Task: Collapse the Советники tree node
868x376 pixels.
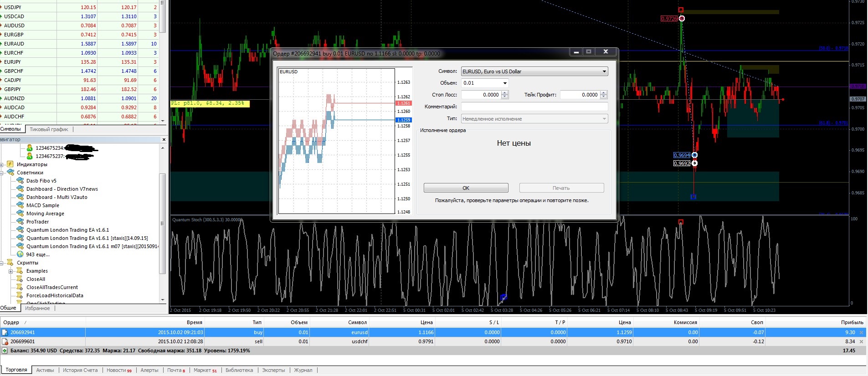Action: pyautogui.click(x=2, y=173)
